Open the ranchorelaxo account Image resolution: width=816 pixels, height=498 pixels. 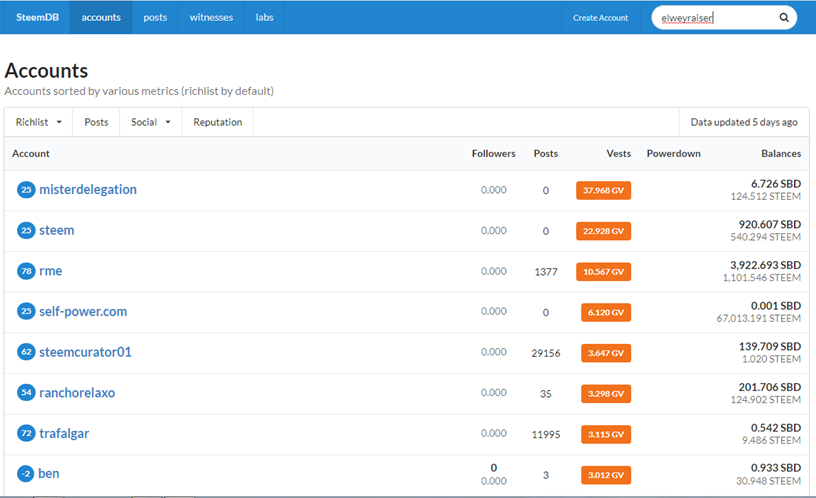[77, 392]
